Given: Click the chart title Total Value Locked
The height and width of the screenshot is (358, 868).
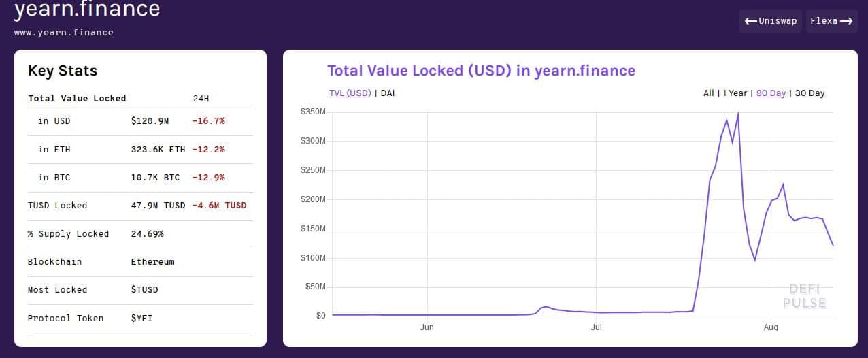Looking at the screenshot, I should coord(481,71).
